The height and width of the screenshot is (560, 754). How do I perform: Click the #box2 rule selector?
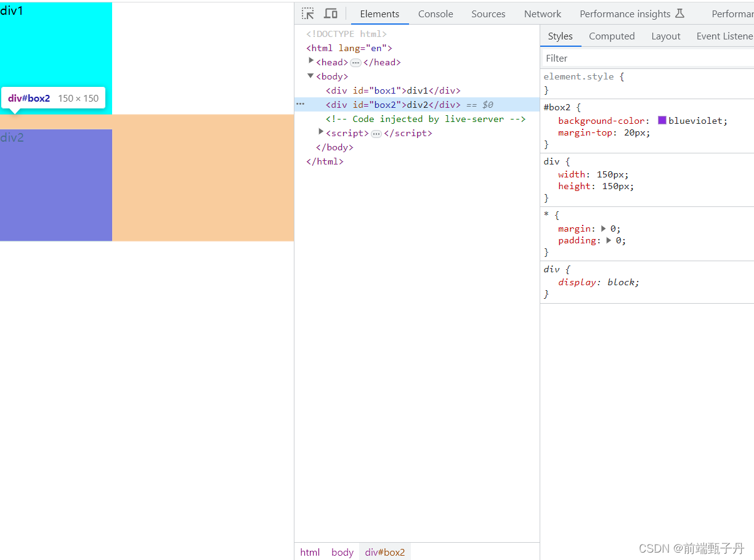557,107
